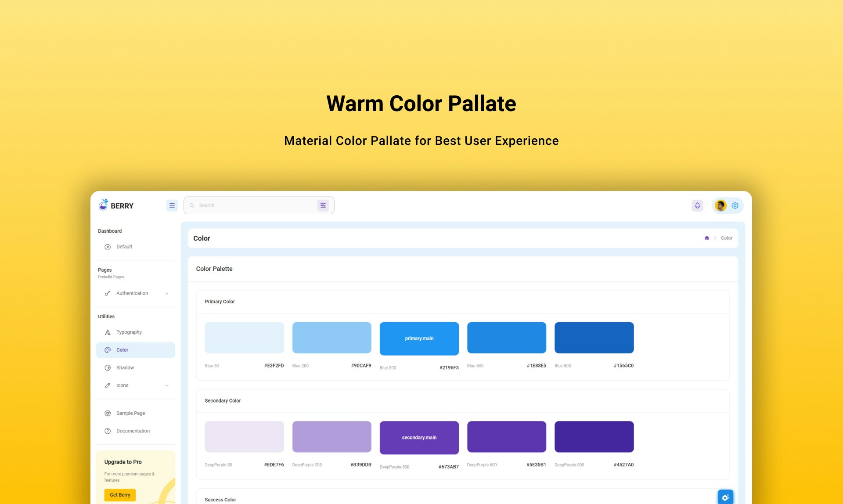Click the DeepPurple-800 color swatch
This screenshot has height=504, width=843.
[594, 436]
